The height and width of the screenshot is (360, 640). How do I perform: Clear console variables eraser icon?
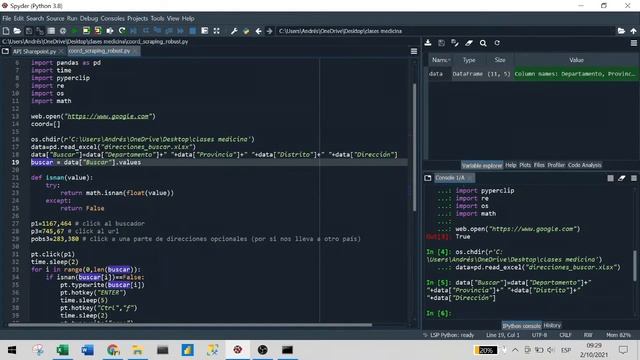click(622, 178)
